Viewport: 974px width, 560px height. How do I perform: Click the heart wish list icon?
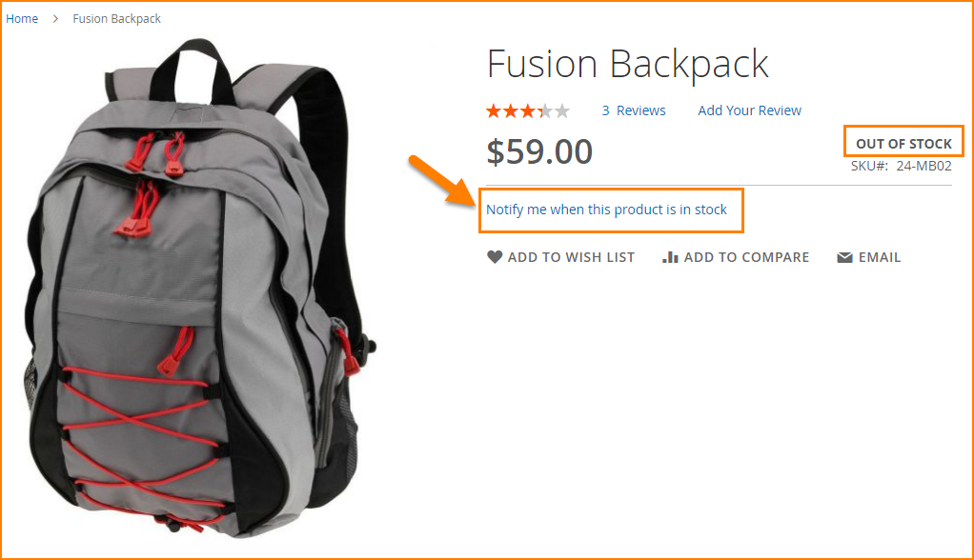pyautogui.click(x=495, y=257)
